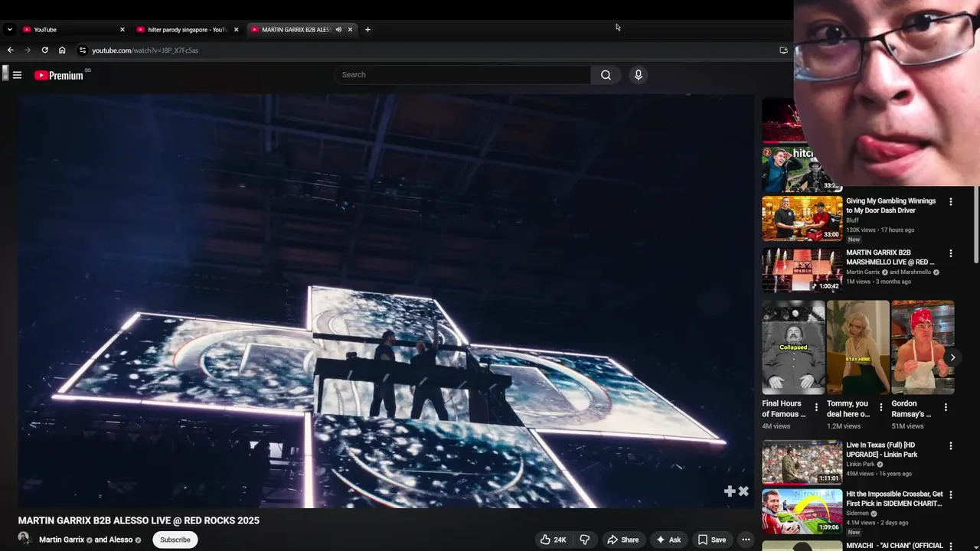The height and width of the screenshot is (551, 980).
Task: Go back with browser back arrow
Action: point(10,51)
